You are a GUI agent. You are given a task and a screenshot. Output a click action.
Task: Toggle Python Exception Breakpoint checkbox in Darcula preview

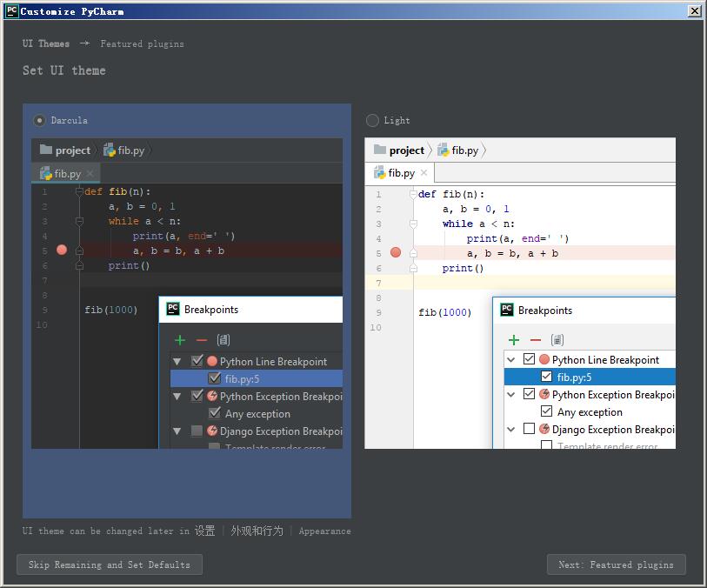click(x=197, y=396)
